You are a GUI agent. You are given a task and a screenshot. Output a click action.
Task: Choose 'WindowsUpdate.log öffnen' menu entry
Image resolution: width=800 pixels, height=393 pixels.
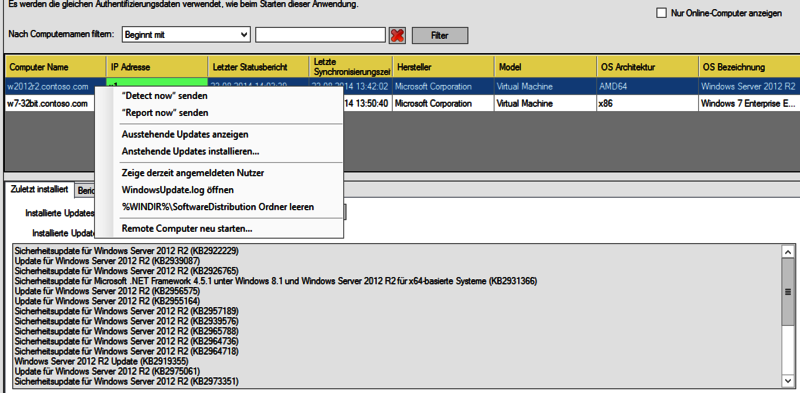tap(178, 190)
